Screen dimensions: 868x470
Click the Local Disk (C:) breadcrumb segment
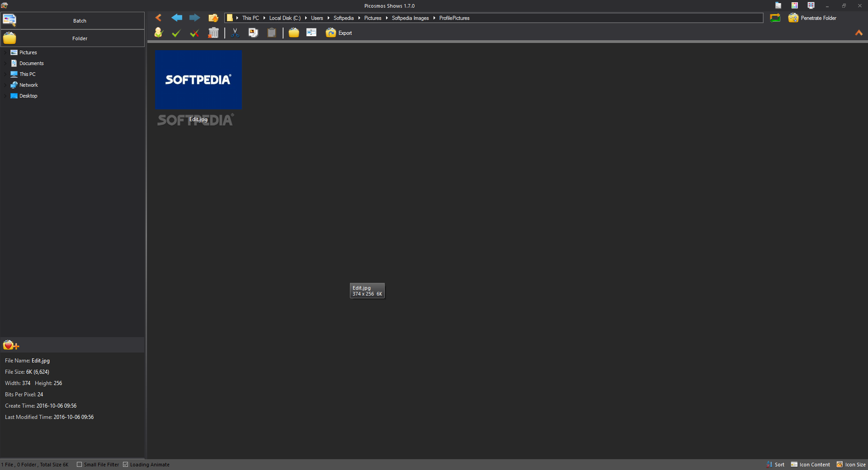point(285,18)
